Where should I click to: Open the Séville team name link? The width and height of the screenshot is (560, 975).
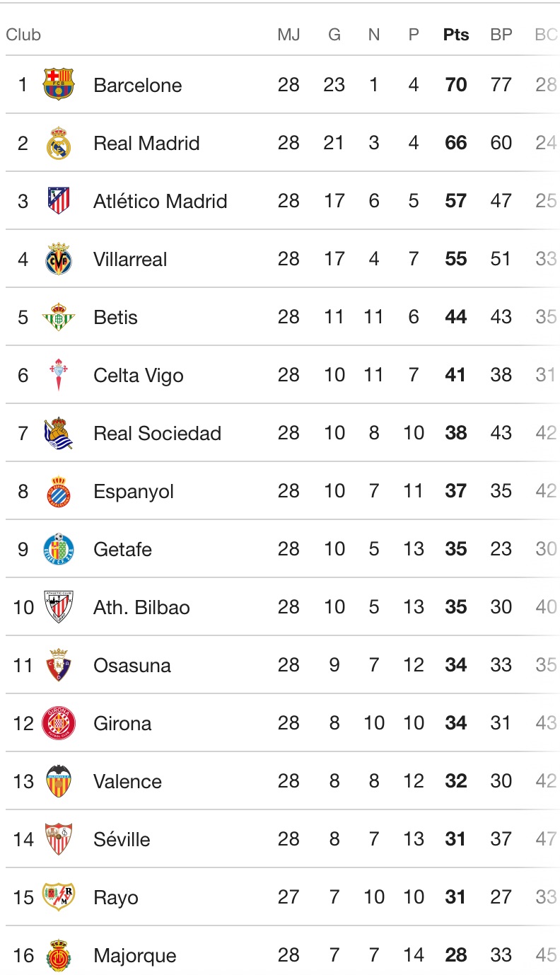click(x=122, y=839)
